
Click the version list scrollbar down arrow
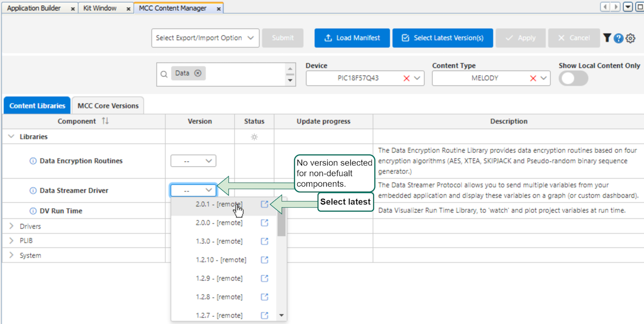pos(281,315)
